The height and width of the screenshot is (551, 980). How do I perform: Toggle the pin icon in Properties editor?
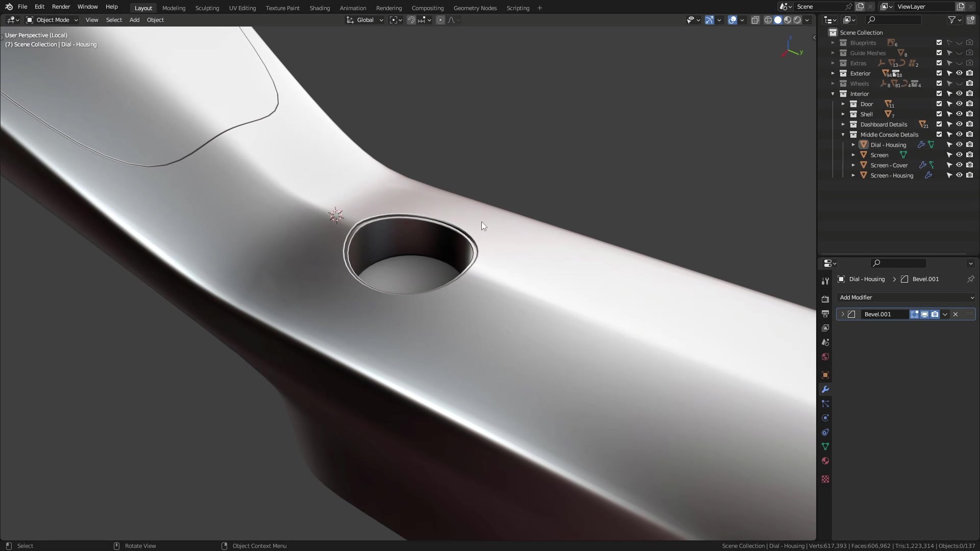[x=970, y=279]
